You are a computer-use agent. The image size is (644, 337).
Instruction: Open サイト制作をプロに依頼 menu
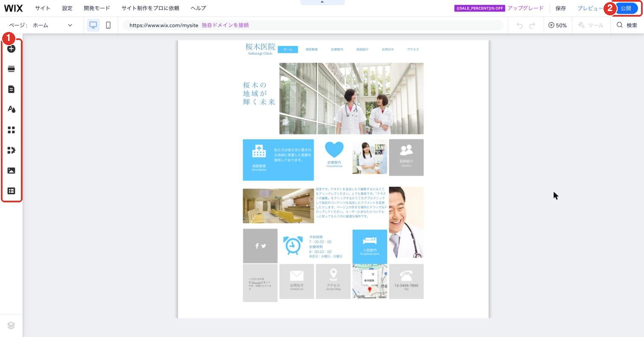click(150, 8)
